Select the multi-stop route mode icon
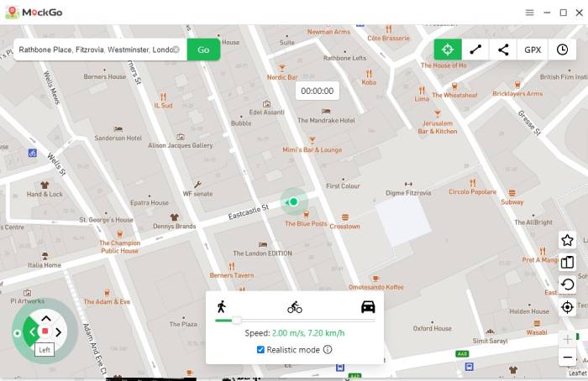This screenshot has height=381, width=588. (x=503, y=50)
